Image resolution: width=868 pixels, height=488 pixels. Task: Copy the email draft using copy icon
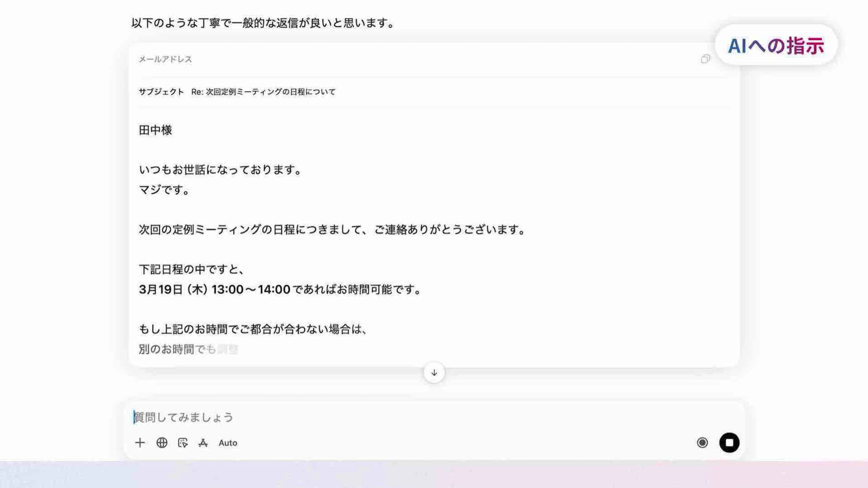click(705, 59)
